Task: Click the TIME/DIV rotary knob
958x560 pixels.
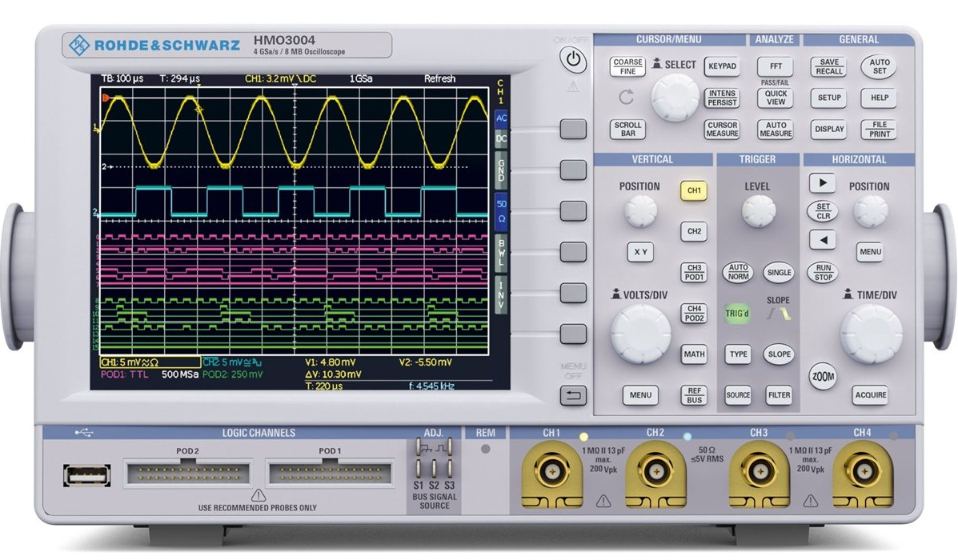Action: [871, 334]
